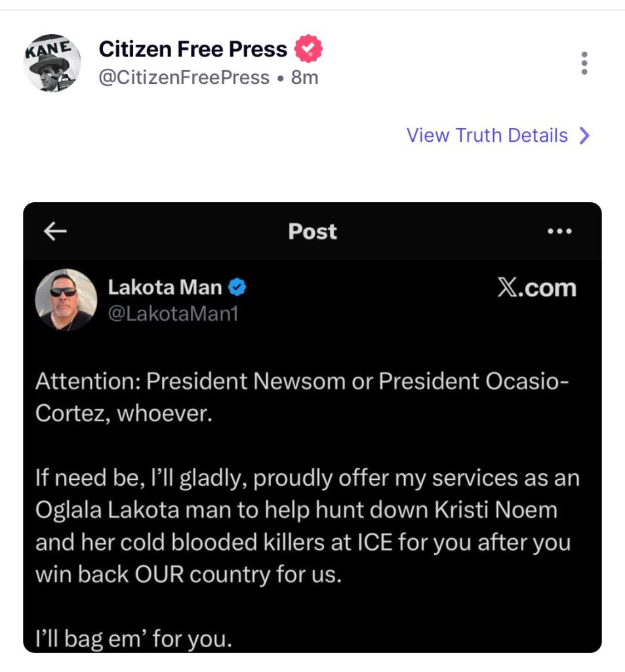Expand the chevron next to View Truth Details
This screenshot has width=625, height=672.
[x=584, y=135]
